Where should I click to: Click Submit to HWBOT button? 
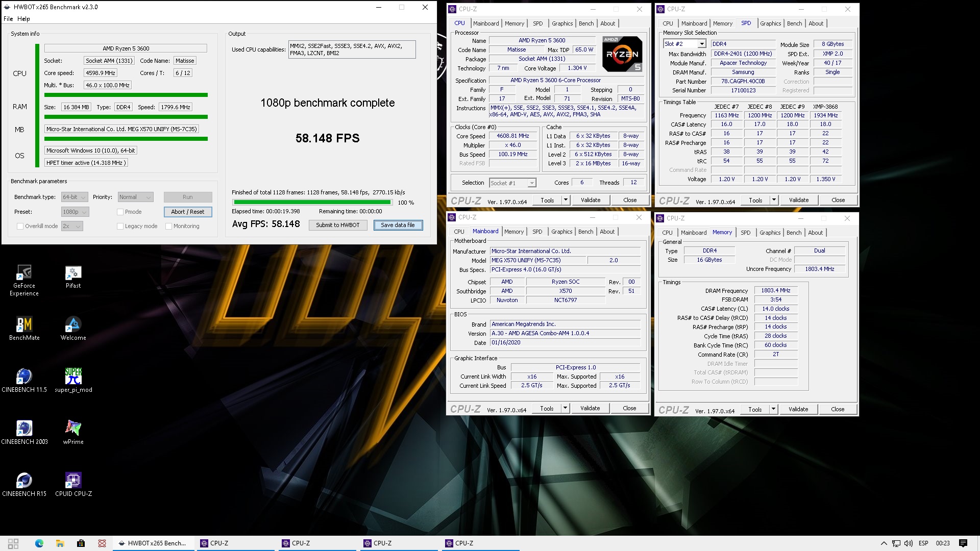[337, 225]
